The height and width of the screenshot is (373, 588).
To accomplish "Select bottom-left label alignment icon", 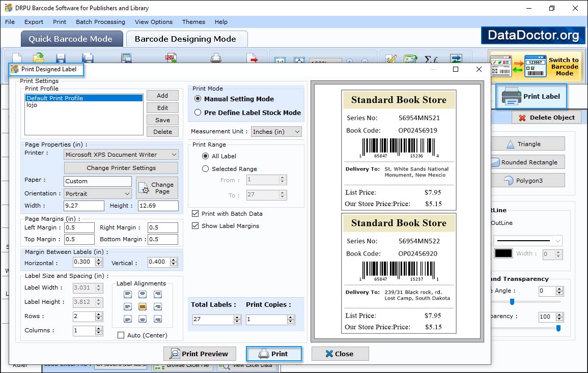I will (x=128, y=319).
